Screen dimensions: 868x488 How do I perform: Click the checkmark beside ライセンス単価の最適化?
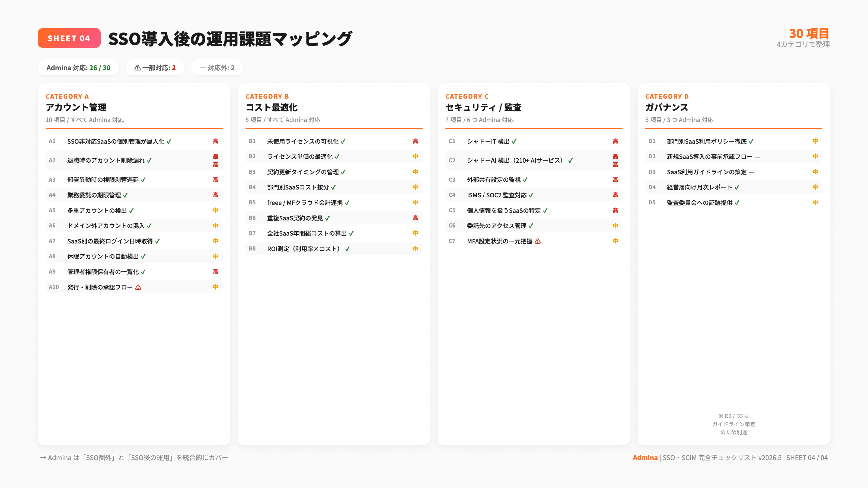(x=337, y=157)
